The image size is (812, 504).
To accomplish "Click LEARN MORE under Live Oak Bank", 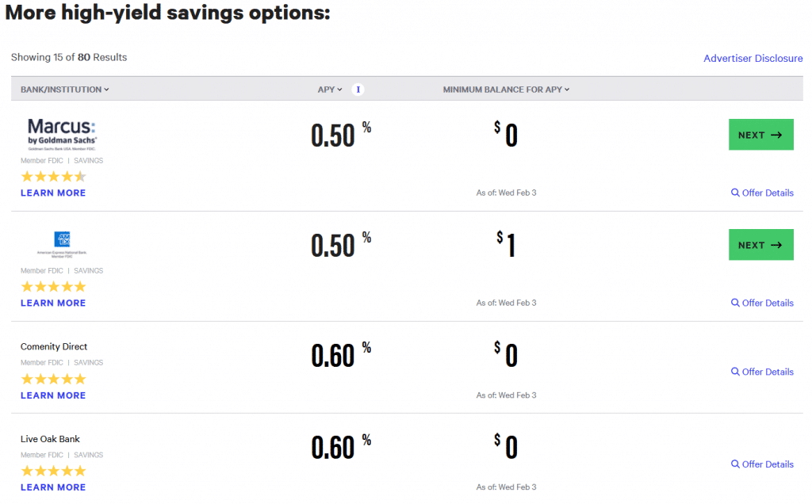I will click(x=52, y=487).
